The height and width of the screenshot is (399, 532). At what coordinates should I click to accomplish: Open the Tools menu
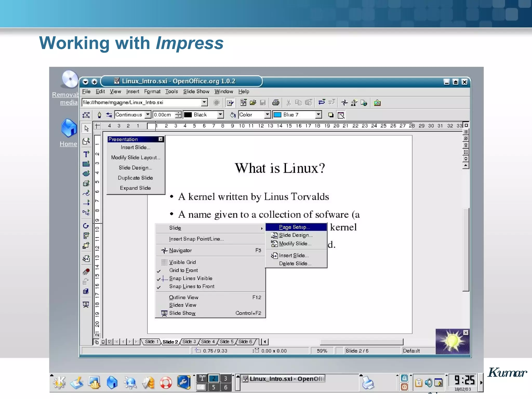(171, 91)
